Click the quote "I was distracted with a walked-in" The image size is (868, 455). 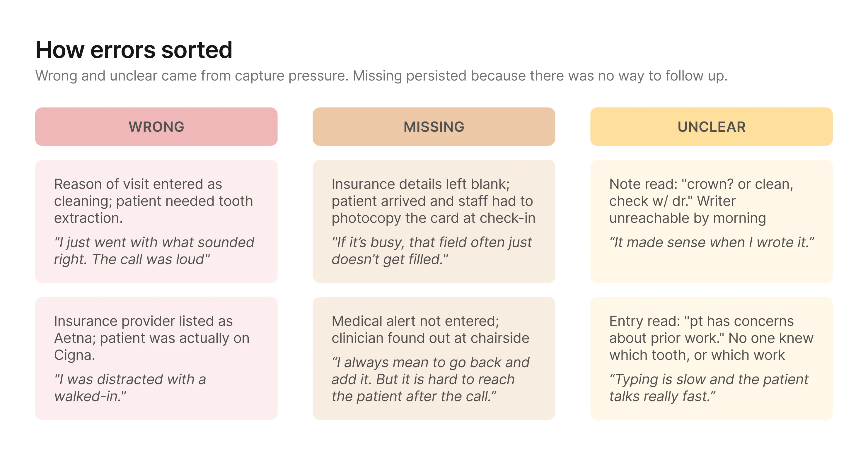coord(130,388)
